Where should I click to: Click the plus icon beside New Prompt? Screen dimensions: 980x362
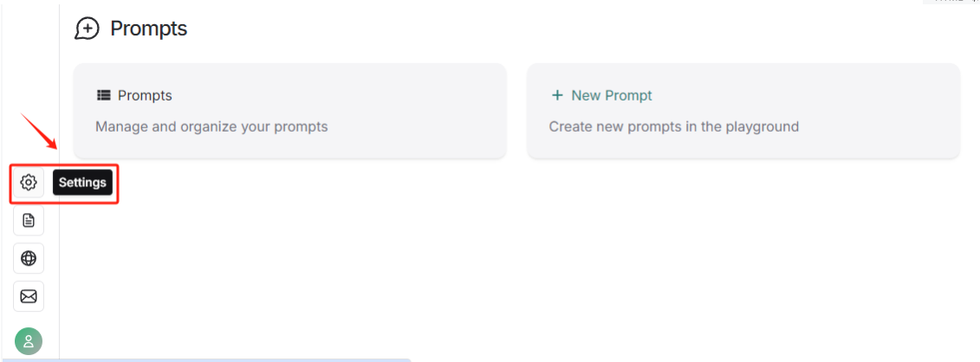557,95
